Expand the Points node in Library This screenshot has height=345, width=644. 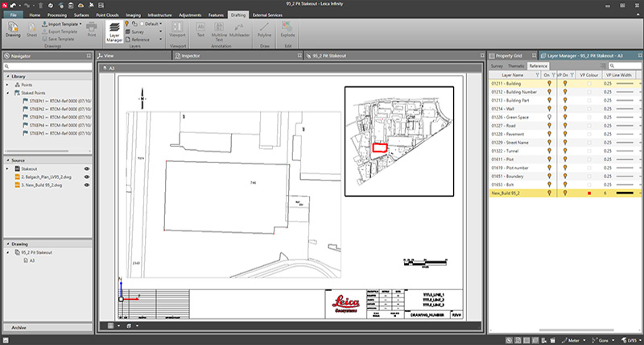pyautogui.click(x=7, y=84)
